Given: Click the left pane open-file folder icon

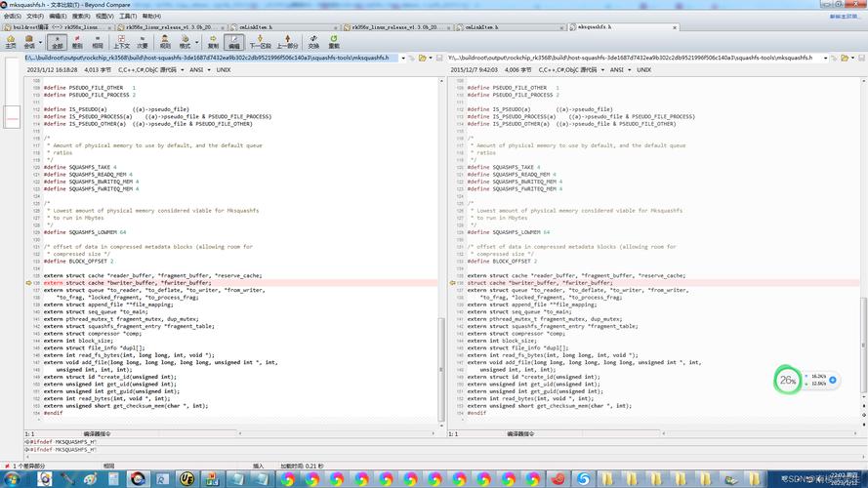Looking at the screenshot, I should tap(423, 58).
